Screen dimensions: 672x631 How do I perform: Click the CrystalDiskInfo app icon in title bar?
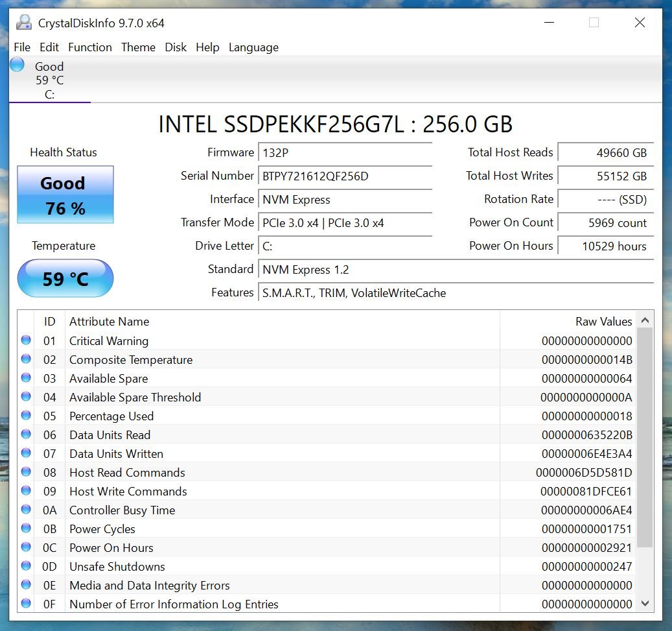pyautogui.click(x=23, y=22)
